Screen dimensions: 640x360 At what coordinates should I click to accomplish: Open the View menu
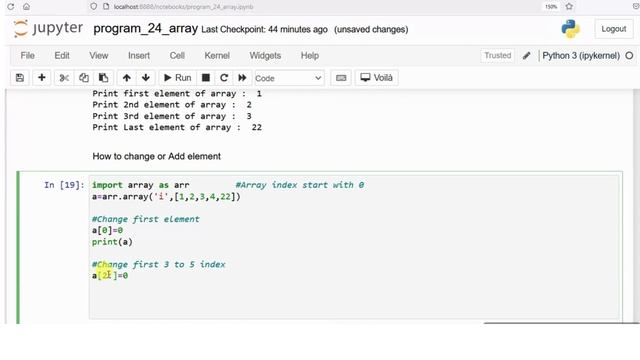pyautogui.click(x=99, y=56)
